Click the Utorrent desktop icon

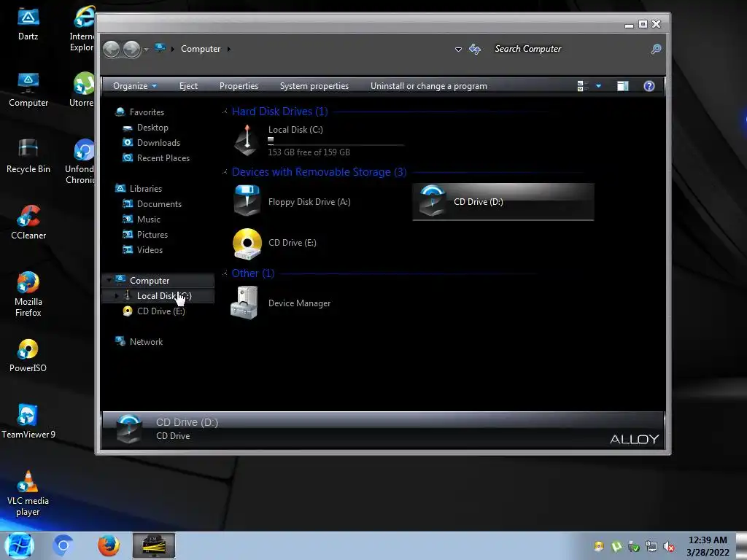[82, 90]
